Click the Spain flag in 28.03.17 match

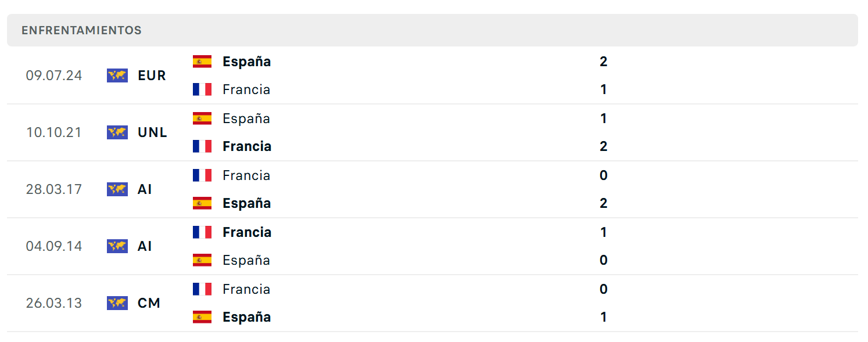click(202, 203)
